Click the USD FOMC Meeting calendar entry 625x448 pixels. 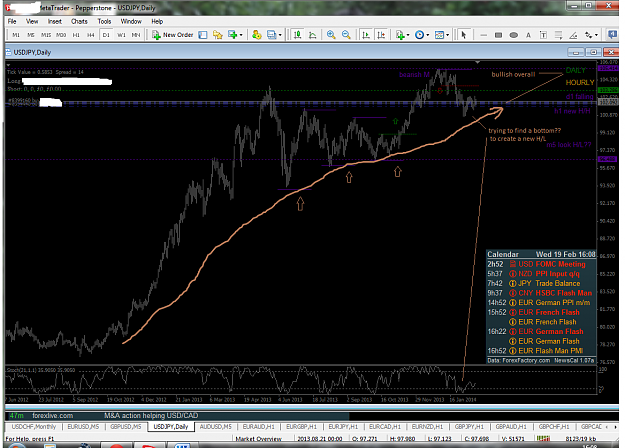[x=541, y=264]
